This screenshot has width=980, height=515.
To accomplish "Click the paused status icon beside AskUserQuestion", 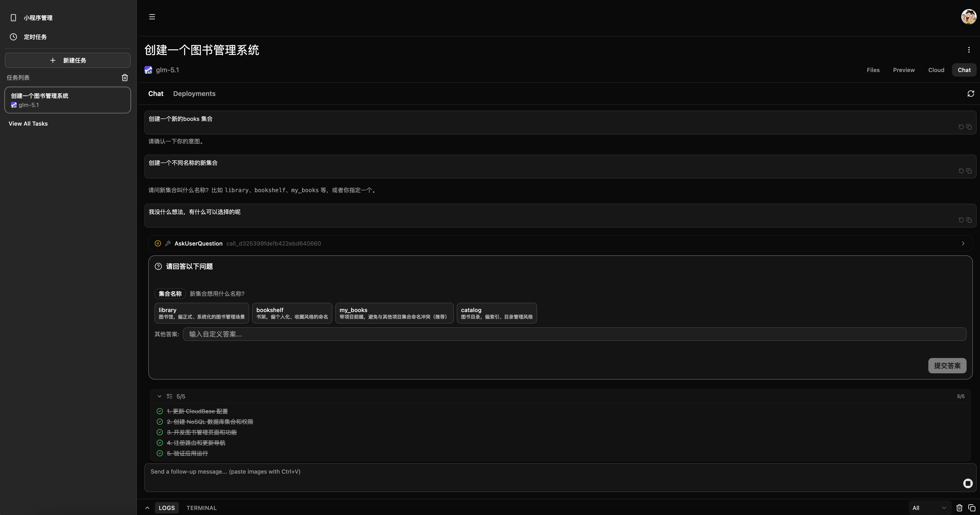I will click(158, 244).
